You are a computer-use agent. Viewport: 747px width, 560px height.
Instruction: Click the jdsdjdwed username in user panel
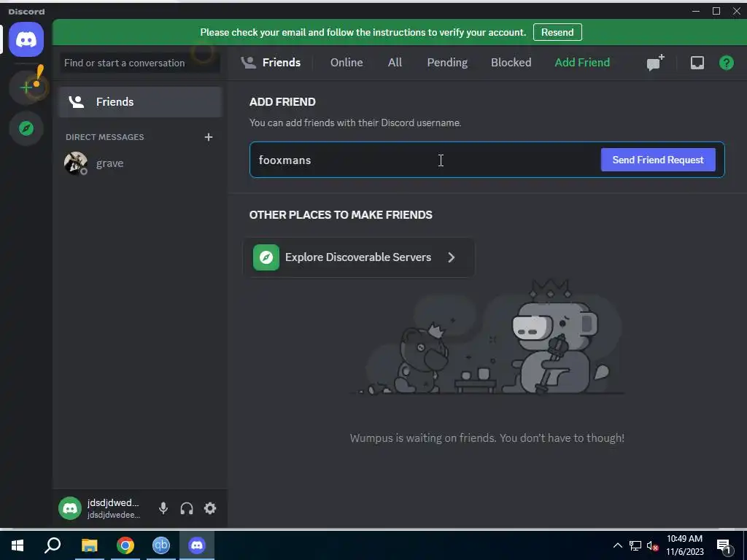[113, 503]
